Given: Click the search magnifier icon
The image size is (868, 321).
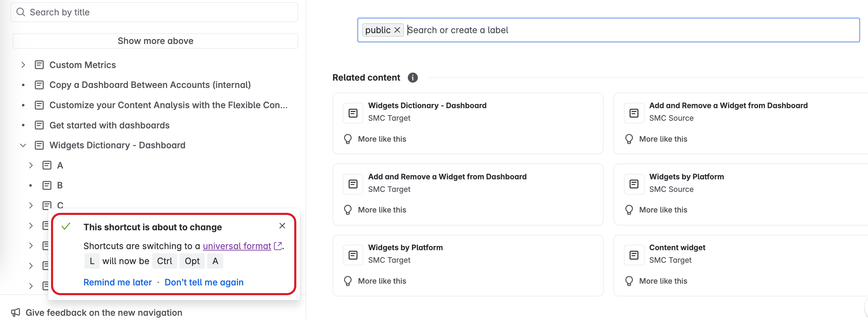Looking at the screenshot, I should [21, 12].
